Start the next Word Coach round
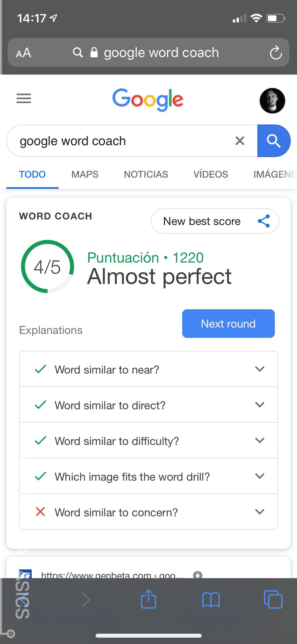297x644 pixels. tap(228, 324)
